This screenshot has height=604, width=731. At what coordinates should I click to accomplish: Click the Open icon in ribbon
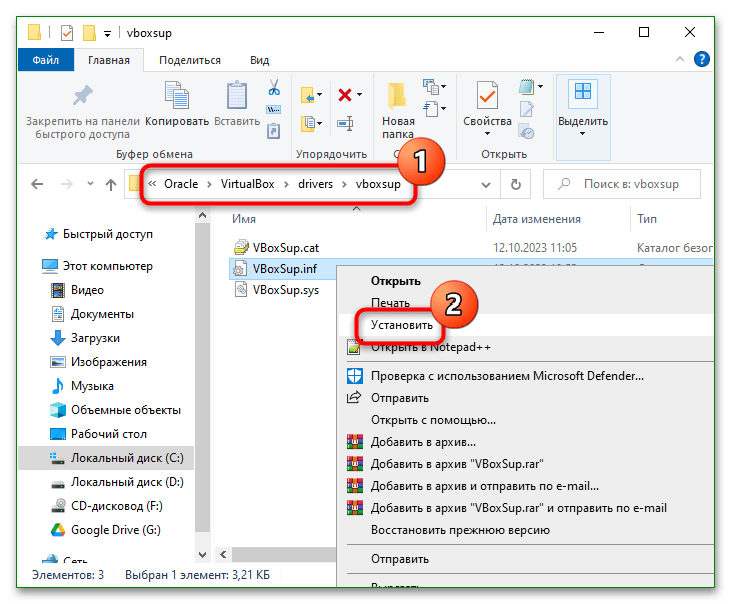click(x=527, y=86)
